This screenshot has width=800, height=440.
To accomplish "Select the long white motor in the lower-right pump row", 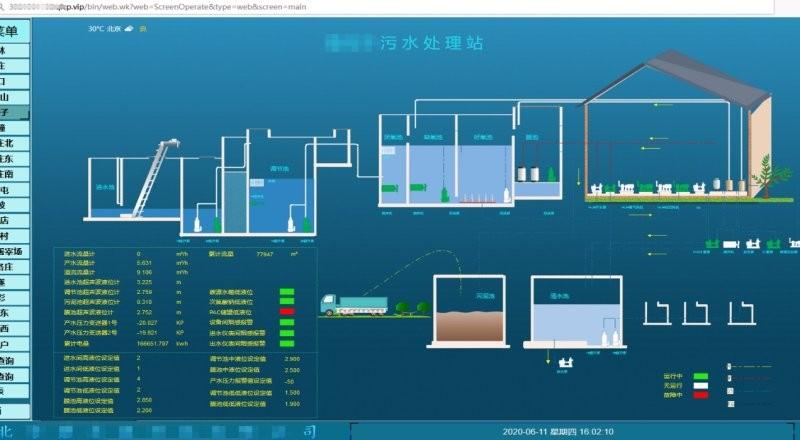I will tap(731, 245).
